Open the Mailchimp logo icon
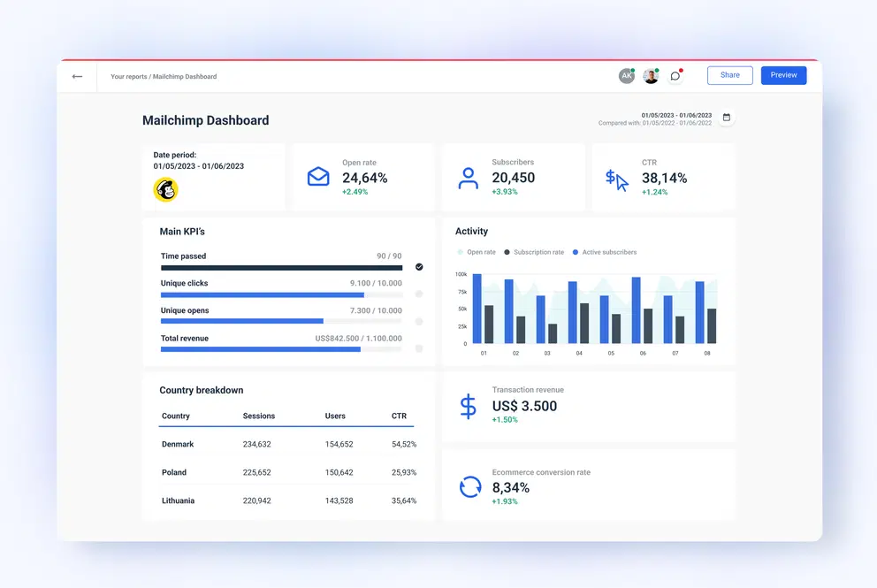Image resolution: width=877 pixels, height=588 pixels. tap(165, 189)
